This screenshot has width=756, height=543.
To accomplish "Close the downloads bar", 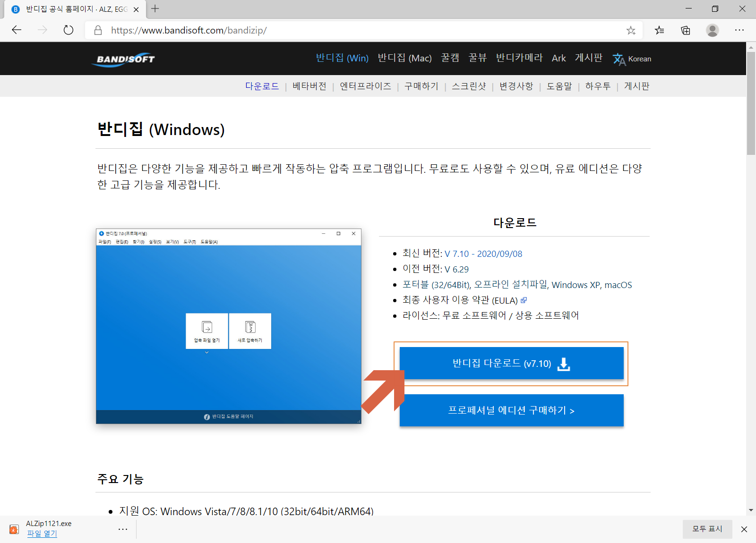I will [x=744, y=529].
